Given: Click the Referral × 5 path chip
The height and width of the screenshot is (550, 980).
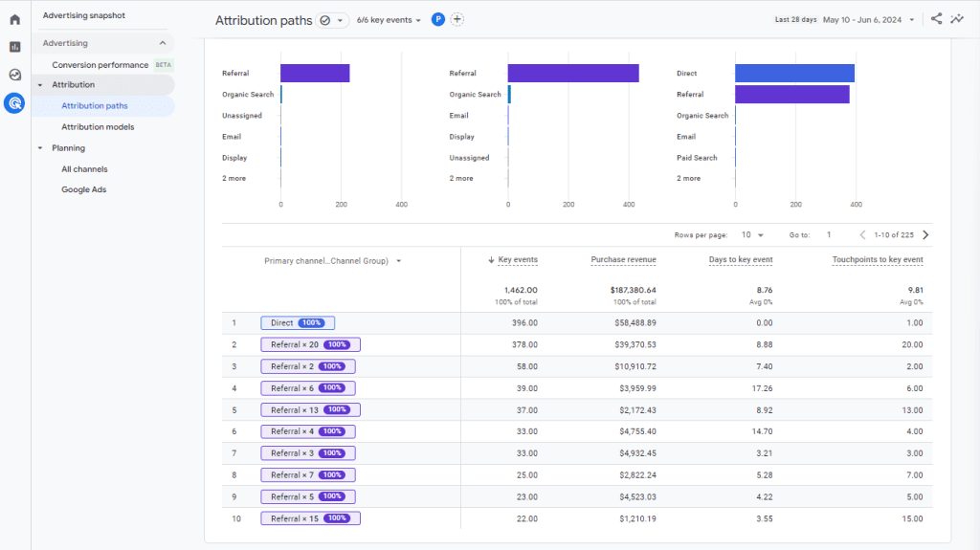Looking at the screenshot, I should click(308, 496).
